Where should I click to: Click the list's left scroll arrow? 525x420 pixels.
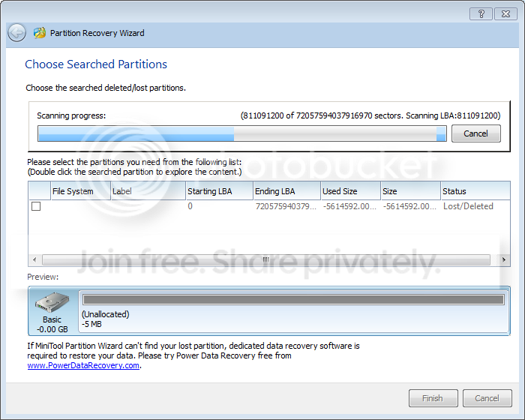tap(34, 259)
